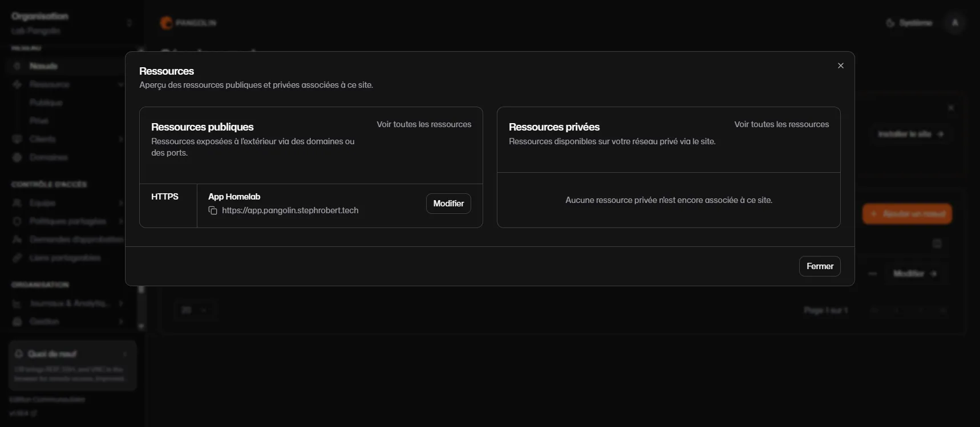Open the Privé resources submenu item
Screen dimensions: 980x427
(39, 121)
